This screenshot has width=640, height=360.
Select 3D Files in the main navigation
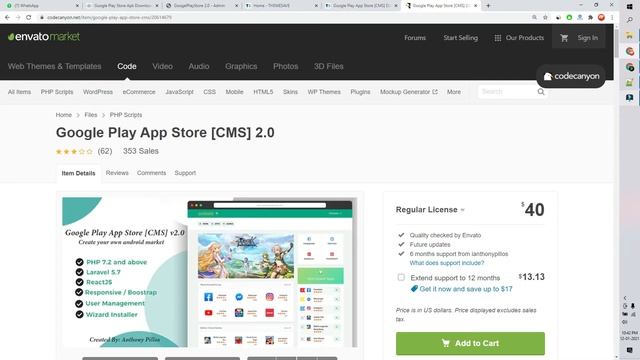[x=329, y=66]
